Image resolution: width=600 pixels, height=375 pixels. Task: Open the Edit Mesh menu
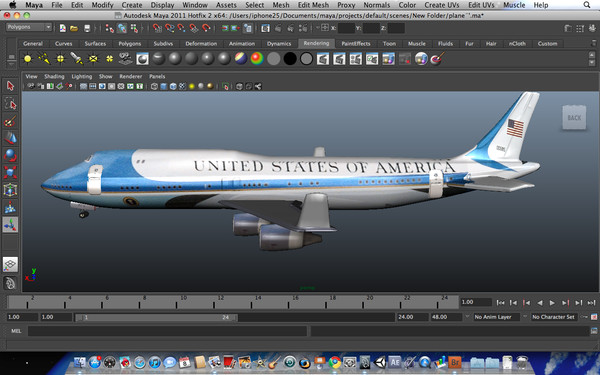pyautogui.click(x=313, y=5)
